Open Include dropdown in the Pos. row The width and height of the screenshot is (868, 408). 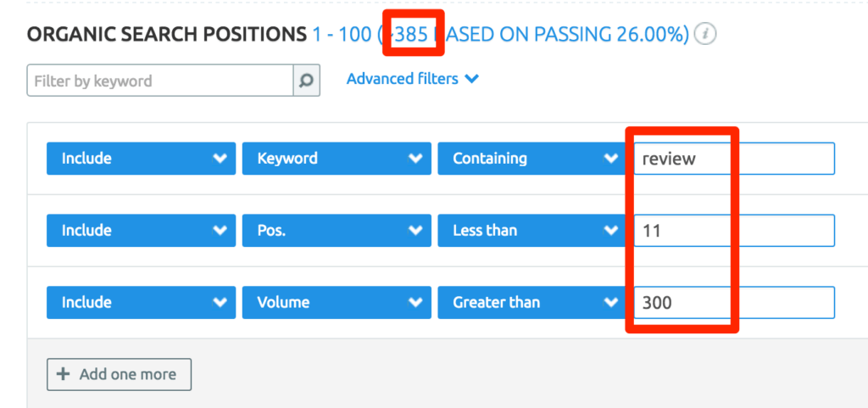(x=142, y=231)
